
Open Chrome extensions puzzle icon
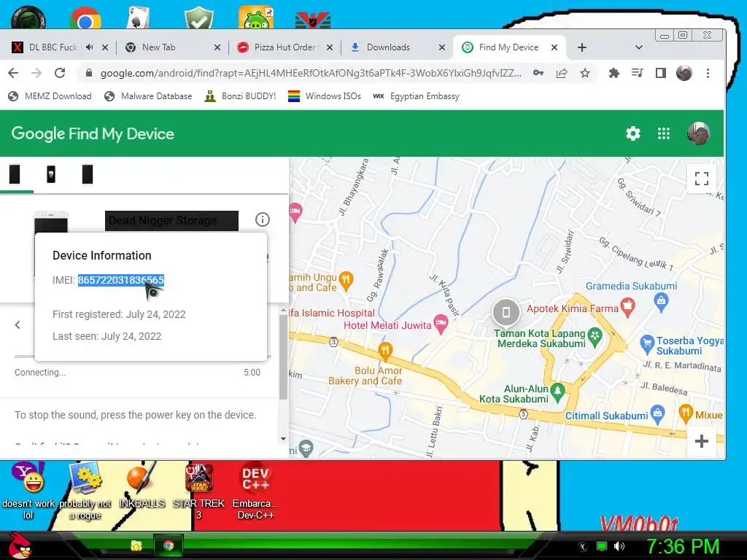[x=614, y=73]
